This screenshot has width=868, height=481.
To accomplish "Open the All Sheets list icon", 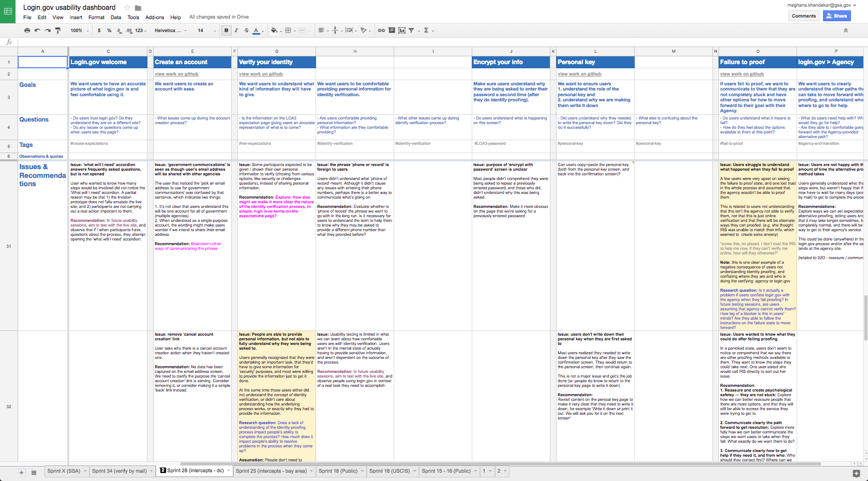I will (34, 472).
